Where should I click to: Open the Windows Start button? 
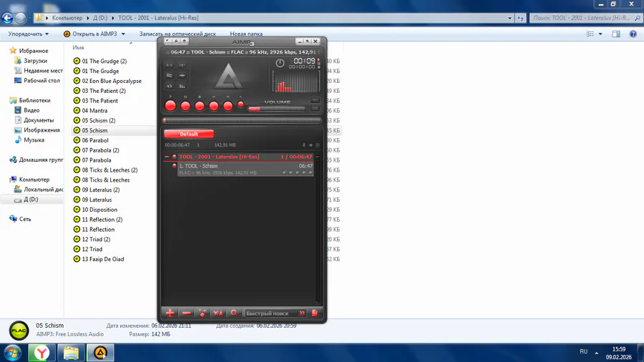click(12, 353)
